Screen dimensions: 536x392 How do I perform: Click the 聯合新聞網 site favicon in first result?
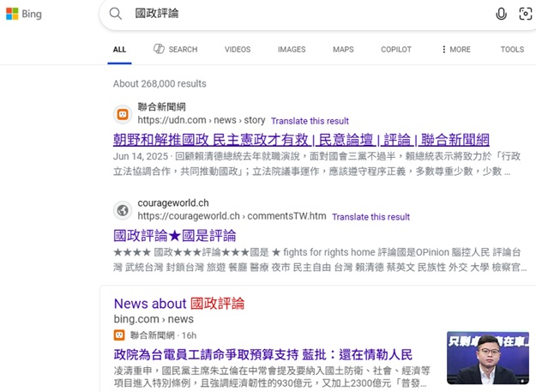123,114
